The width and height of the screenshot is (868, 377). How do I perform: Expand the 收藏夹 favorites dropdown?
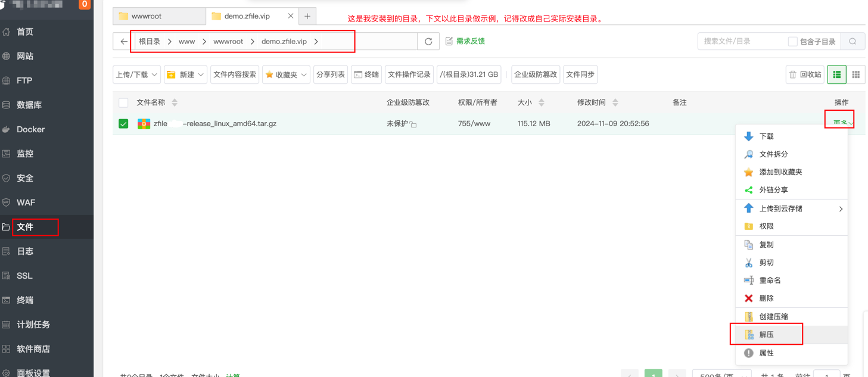tap(286, 74)
